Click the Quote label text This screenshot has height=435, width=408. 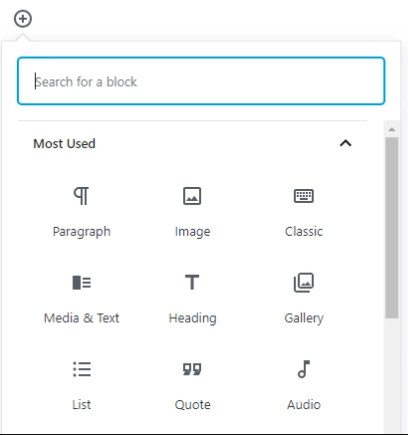tap(193, 405)
